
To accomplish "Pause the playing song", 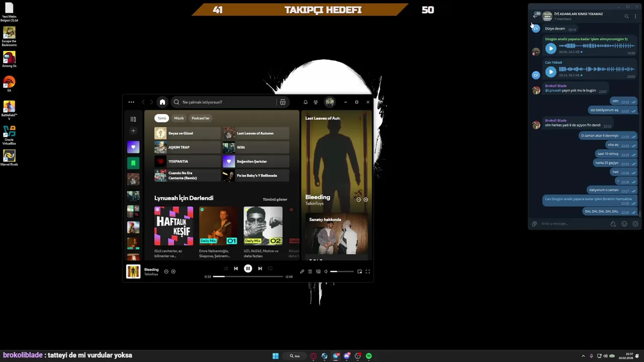I will [x=248, y=268].
